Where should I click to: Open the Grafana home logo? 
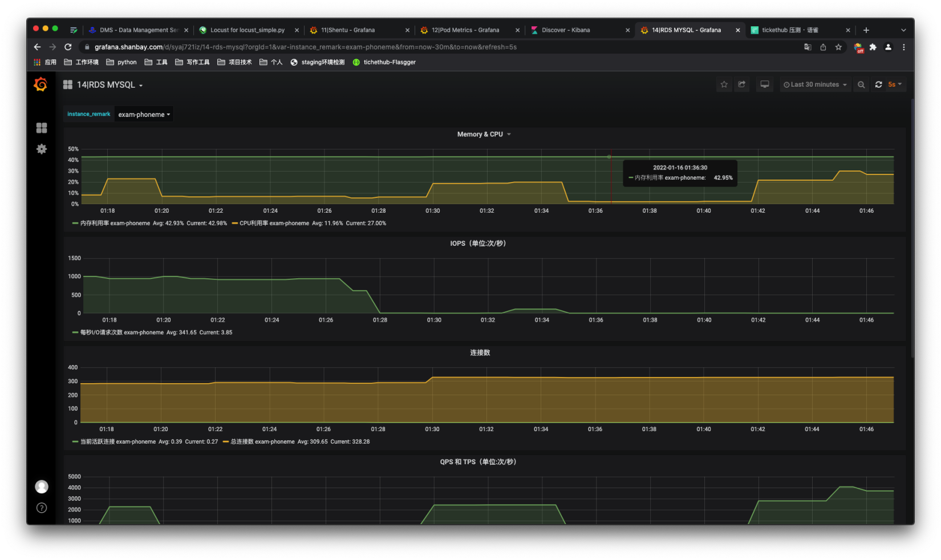40,84
